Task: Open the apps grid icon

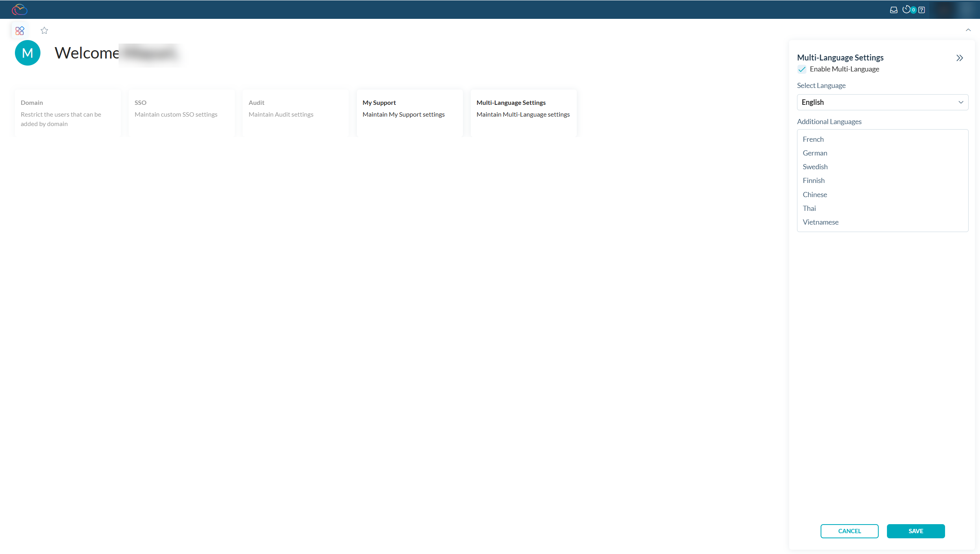Action: [x=20, y=30]
